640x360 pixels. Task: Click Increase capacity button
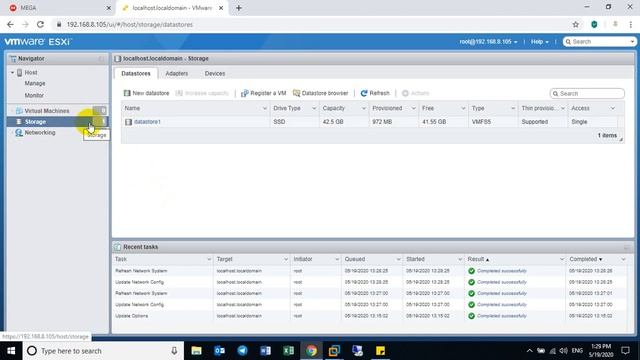pyautogui.click(x=202, y=93)
